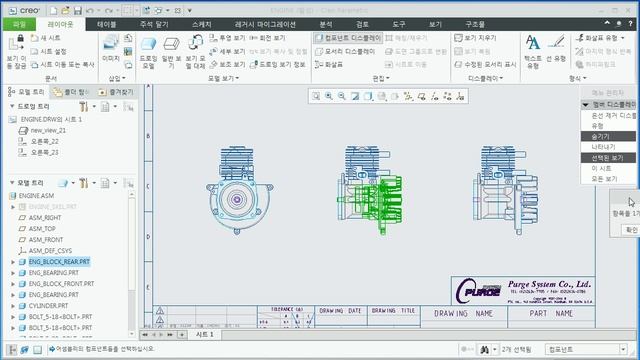Switch to the 주석 달기 ribbon tab
The height and width of the screenshot is (360, 640).
(x=154, y=24)
